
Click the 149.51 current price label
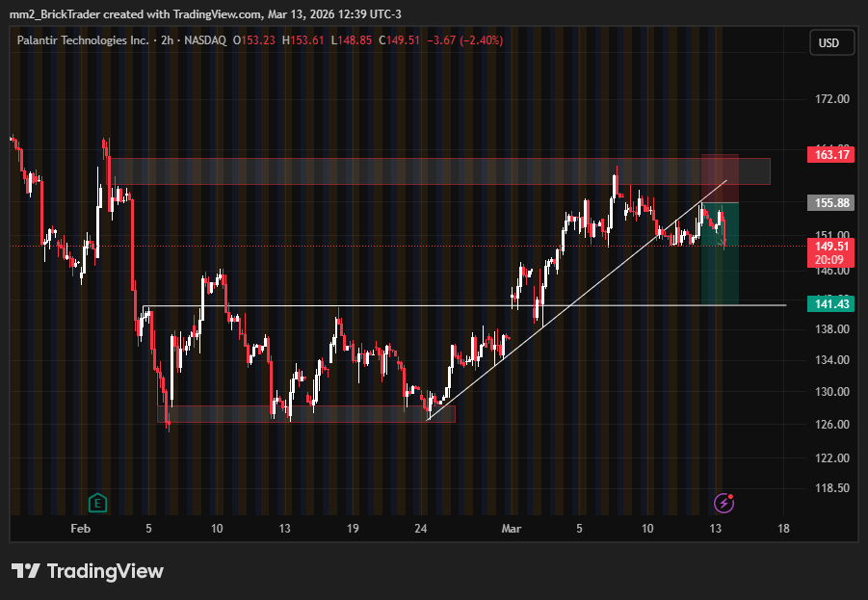tap(831, 246)
